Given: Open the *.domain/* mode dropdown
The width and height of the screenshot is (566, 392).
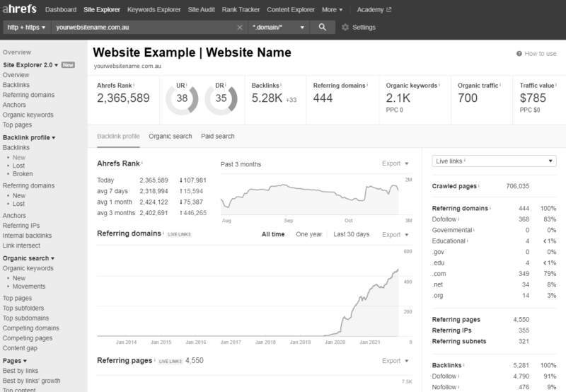Looking at the screenshot, I should (278, 28).
